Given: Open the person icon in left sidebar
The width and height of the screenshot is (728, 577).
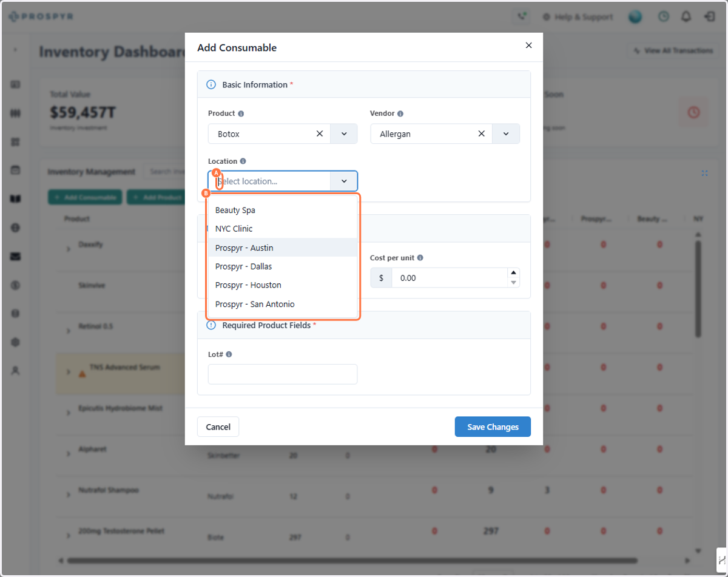Looking at the screenshot, I should click(x=16, y=371).
